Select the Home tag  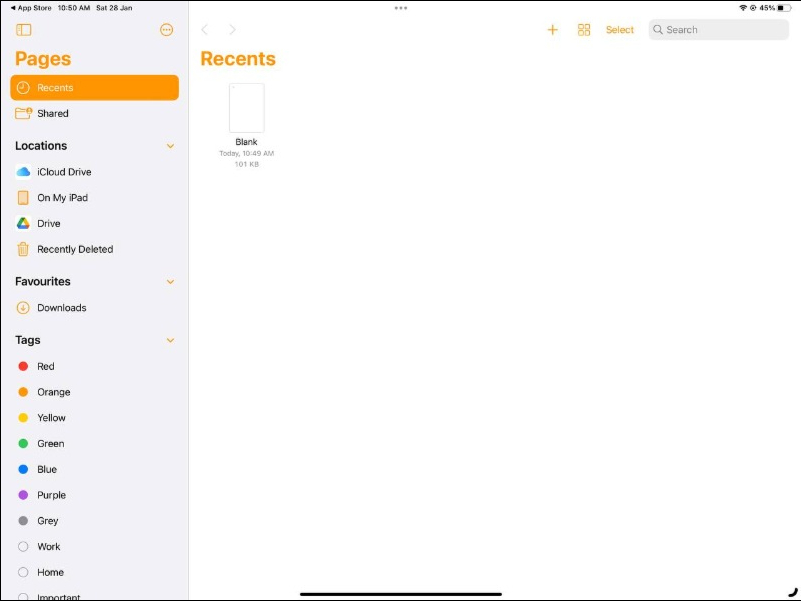(x=95, y=572)
